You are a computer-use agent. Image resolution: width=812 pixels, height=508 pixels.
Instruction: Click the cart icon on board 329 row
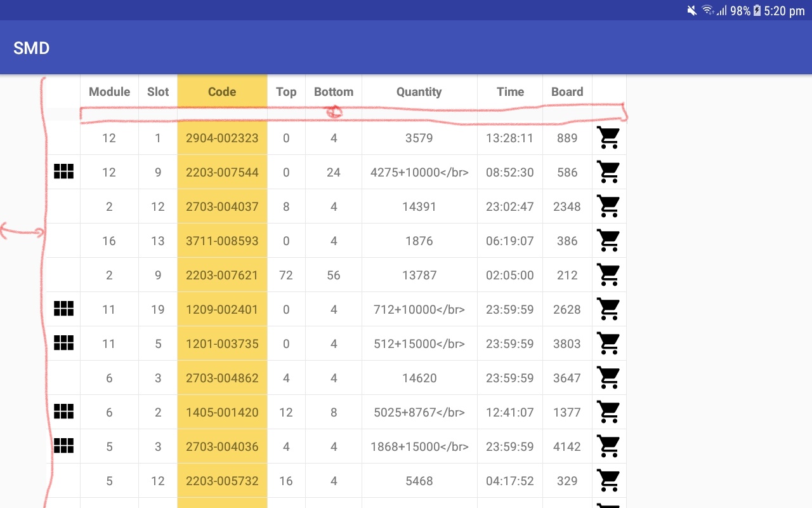(608, 481)
